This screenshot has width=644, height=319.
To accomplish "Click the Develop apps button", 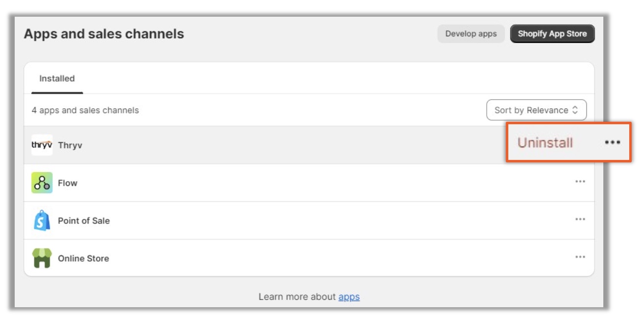I will coord(471,34).
